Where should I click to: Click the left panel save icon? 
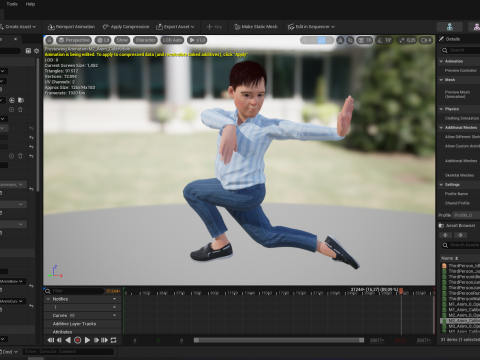coord(28,51)
